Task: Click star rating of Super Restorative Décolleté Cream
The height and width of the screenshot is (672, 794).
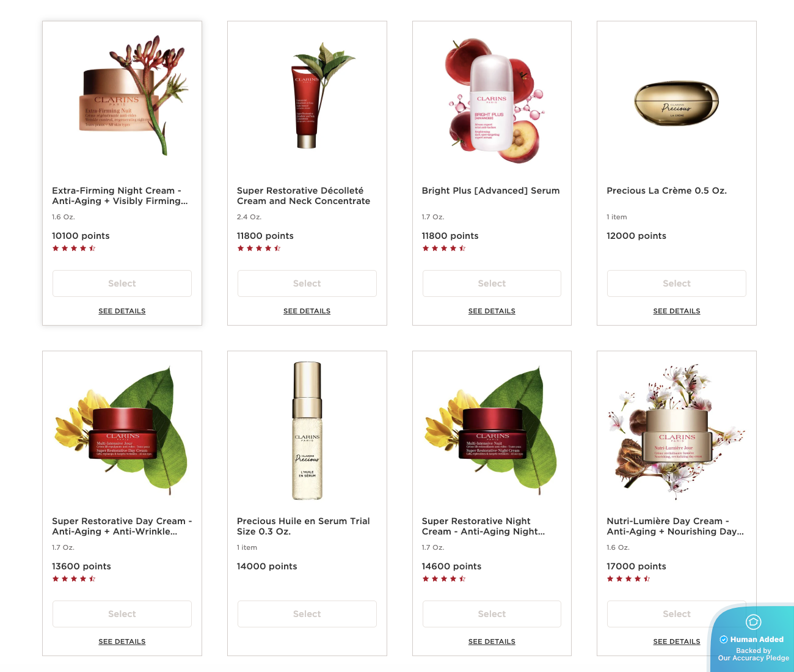Action: point(259,248)
